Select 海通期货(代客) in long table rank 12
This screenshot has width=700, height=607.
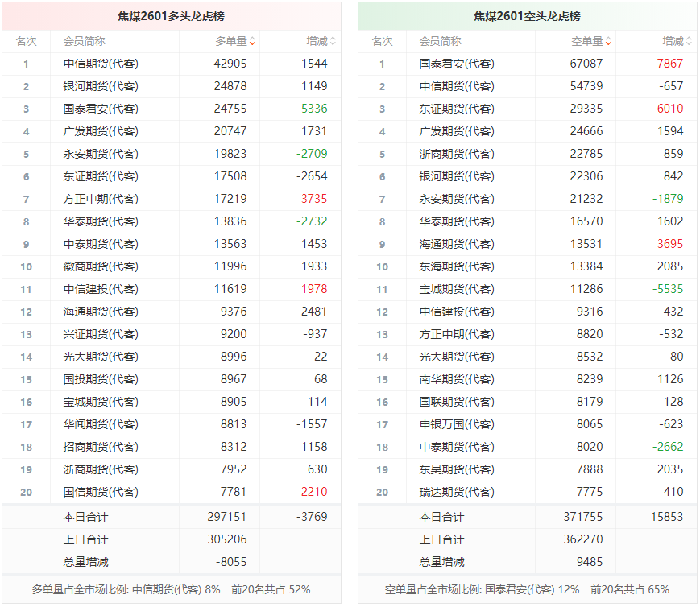pos(101,312)
